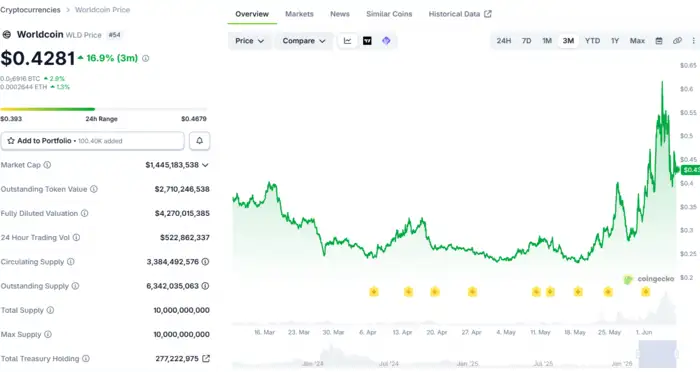The image size is (700, 372).
Task: Click the current price tag on chart axis
Action: coord(691,170)
